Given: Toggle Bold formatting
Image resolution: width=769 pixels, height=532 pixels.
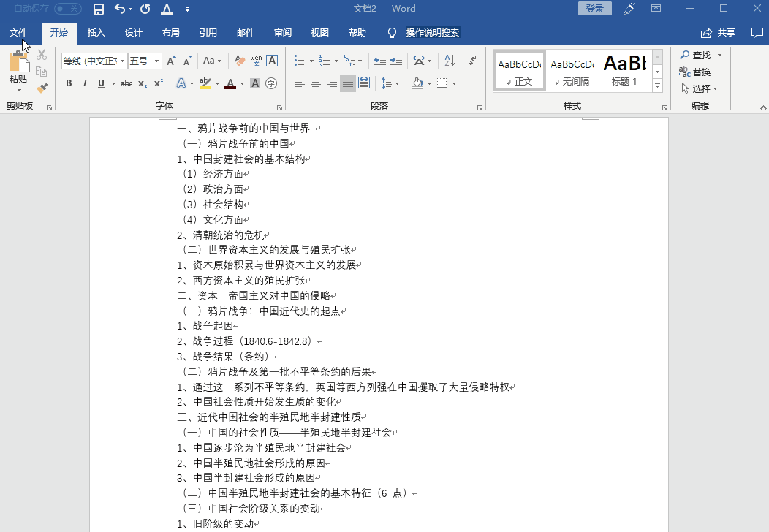Looking at the screenshot, I should tap(69, 83).
